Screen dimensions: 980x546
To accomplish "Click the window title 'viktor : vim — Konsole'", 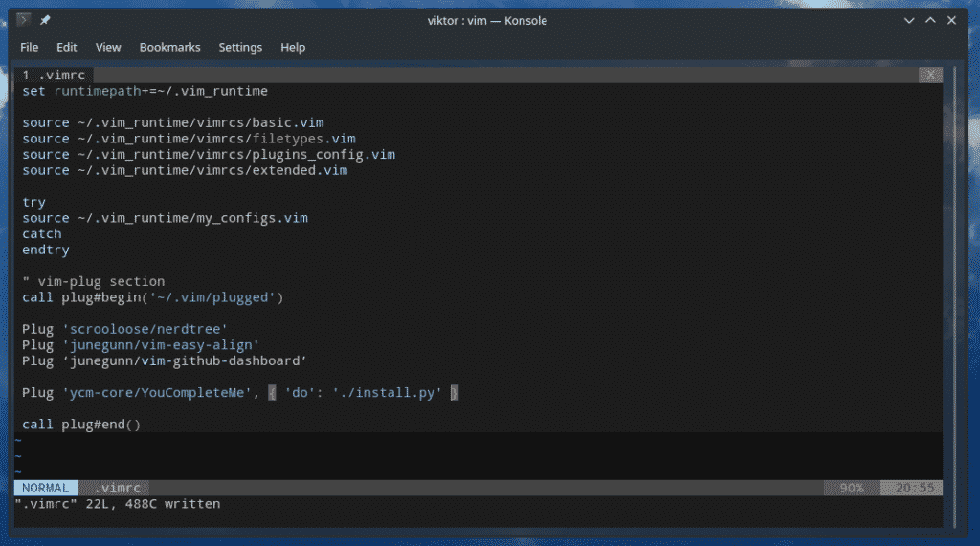I will click(x=487, y=21).
